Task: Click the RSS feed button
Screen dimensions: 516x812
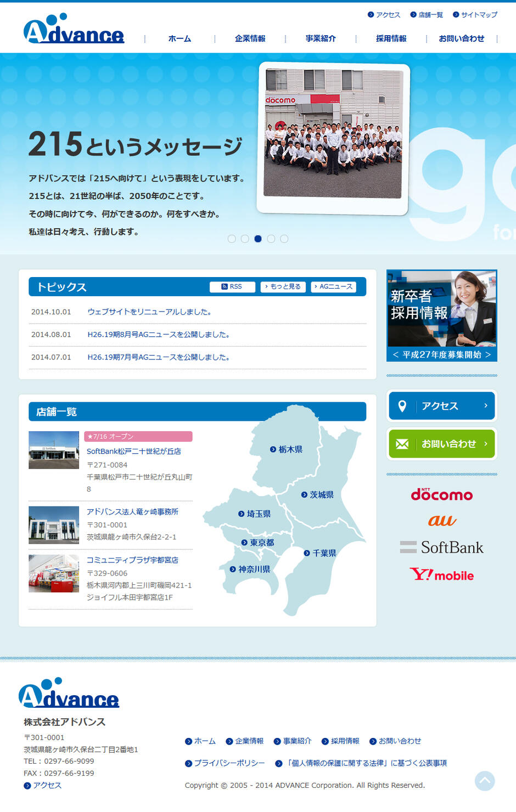Action: tap(232, 287)
